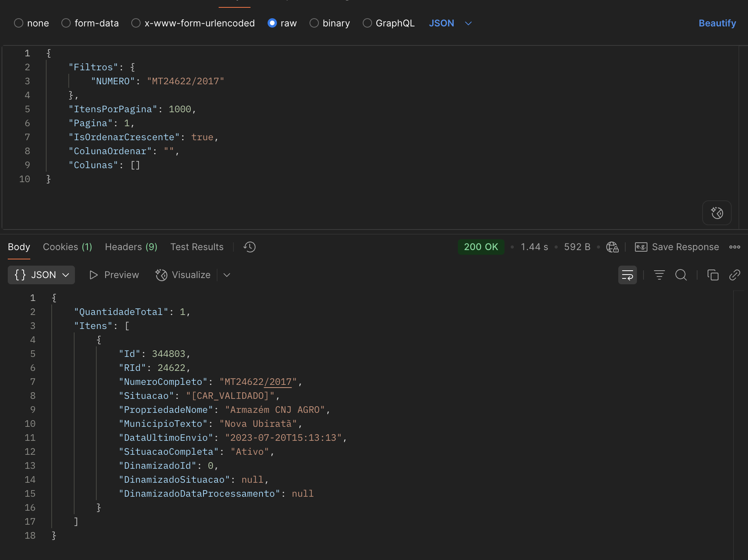Click the filter response icon

(x=659, y=275)
